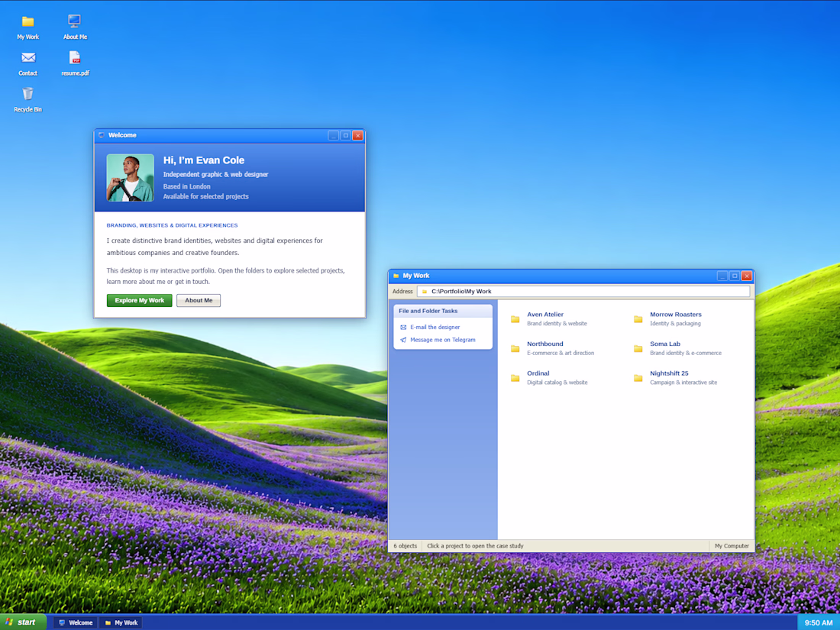Select the Morrow Roasters project name
The image size is (840, 630).
[x=676, y=315]
